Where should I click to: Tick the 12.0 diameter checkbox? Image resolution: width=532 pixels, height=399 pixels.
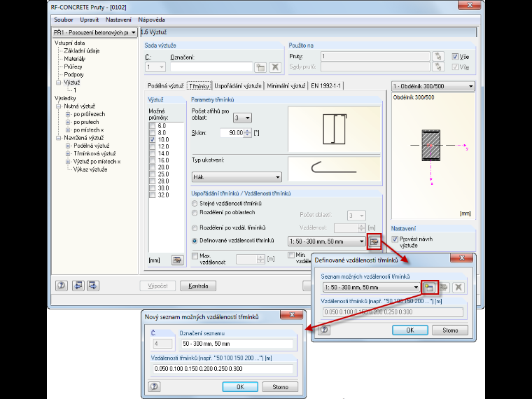[152, 146]
